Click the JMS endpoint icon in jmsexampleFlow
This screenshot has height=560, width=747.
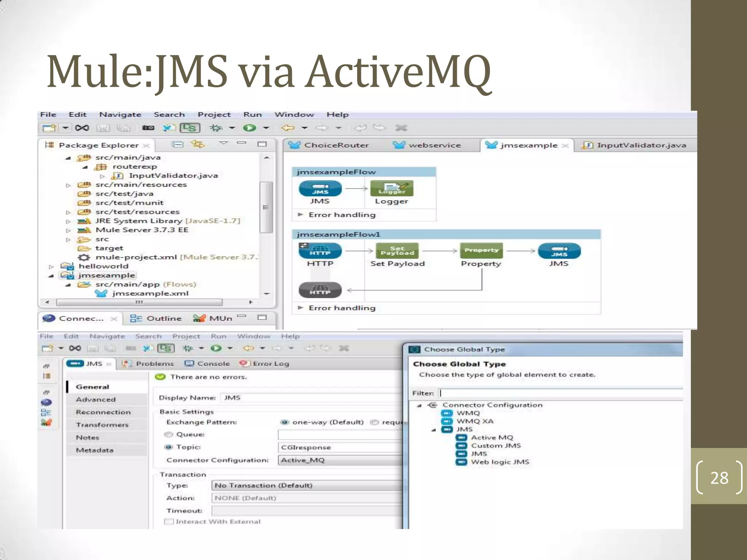(x=320, y=188)
